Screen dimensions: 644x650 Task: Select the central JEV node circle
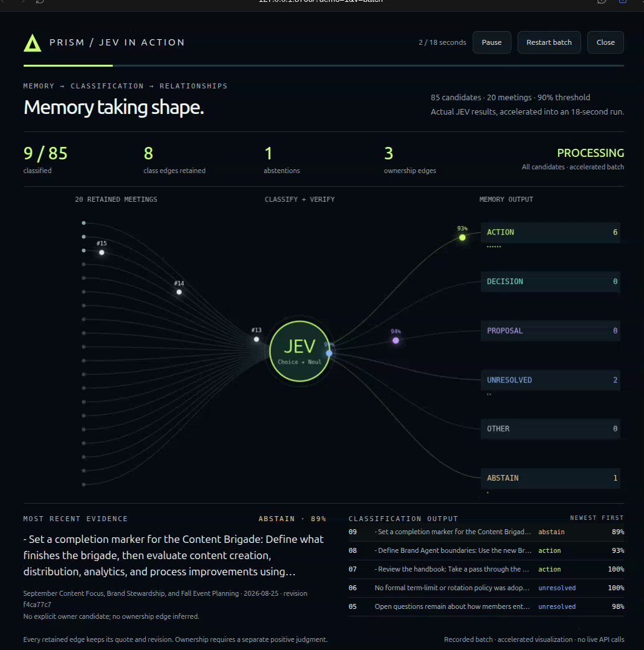coord(300,351)
